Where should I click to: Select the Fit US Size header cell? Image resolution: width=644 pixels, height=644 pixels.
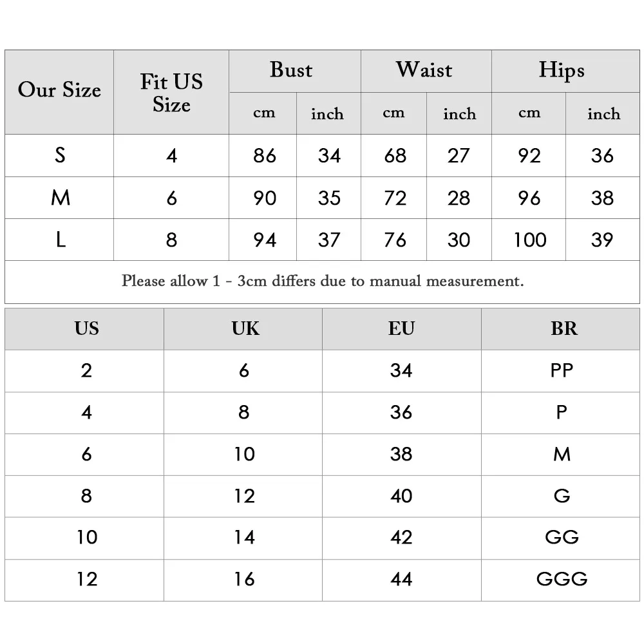(x=171, y=92)
